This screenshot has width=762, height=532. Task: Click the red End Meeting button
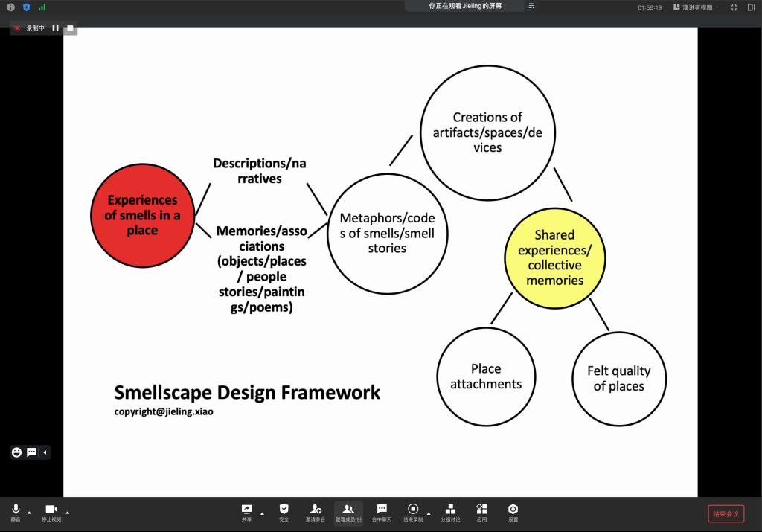pyautogui.click(x=726, y=513)
